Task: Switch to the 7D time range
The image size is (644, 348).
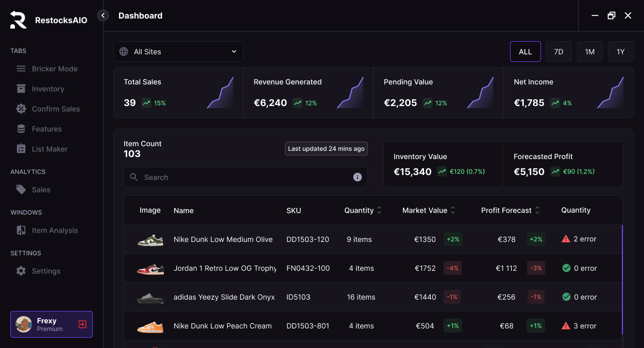Action: point(559,51)
